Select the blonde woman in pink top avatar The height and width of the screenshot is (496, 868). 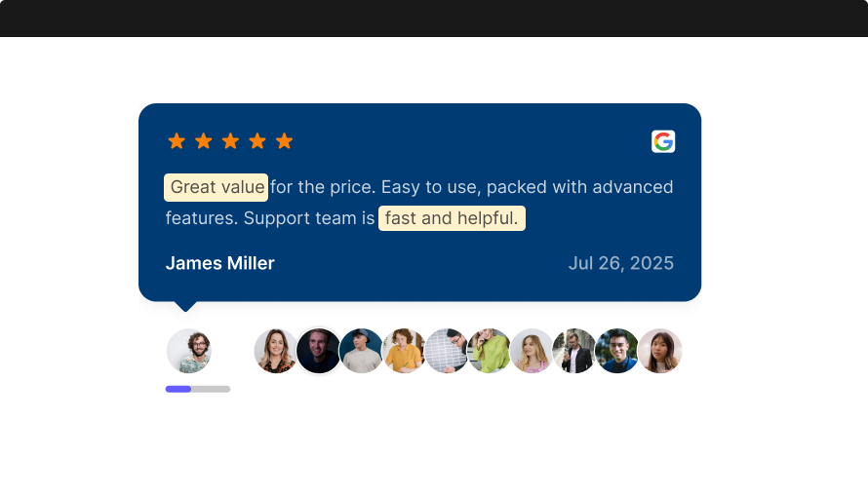click(533, 351)
